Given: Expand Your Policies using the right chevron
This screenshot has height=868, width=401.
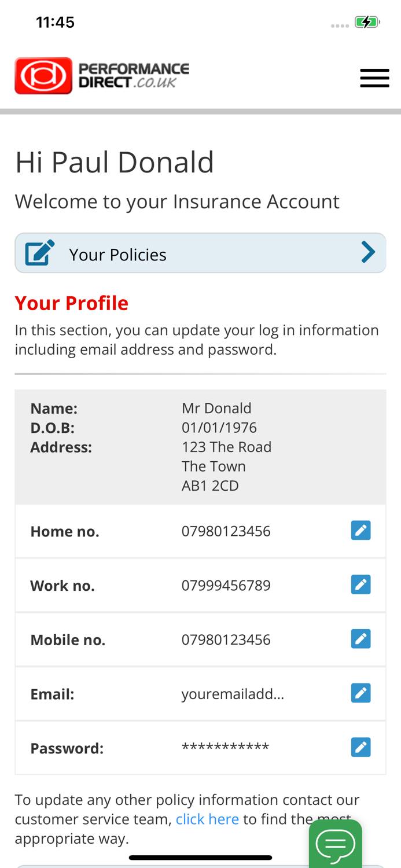Looking at the screenshot, I should (368, 252).
